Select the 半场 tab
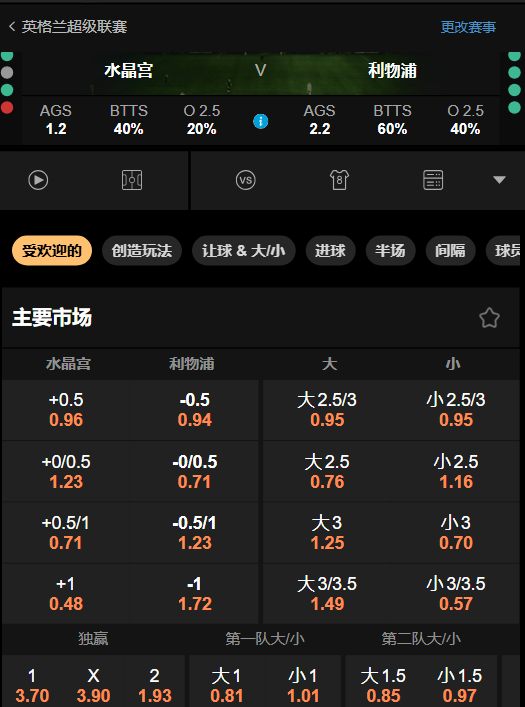The image size is (525, 707). [391, 250]
